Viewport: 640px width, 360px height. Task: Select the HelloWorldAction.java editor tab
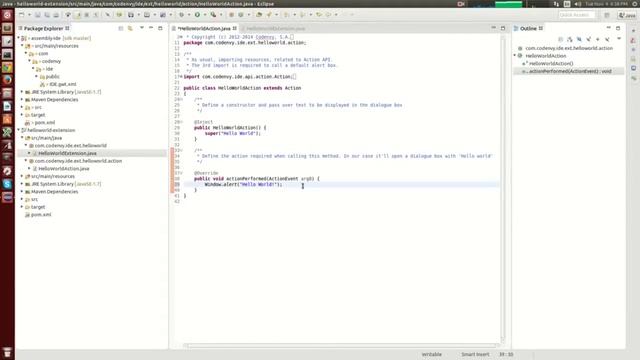point(204,28)
